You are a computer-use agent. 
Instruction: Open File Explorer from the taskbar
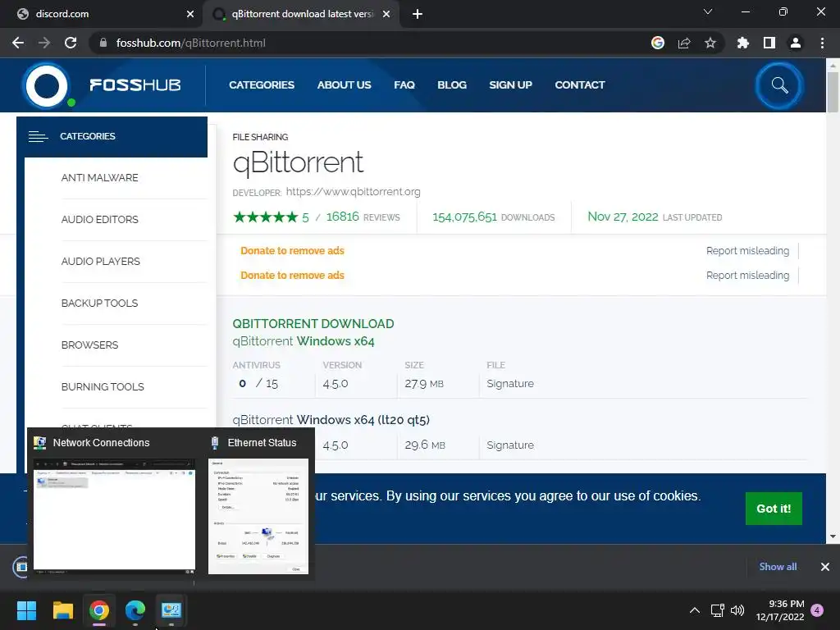[x=62, y=610]
